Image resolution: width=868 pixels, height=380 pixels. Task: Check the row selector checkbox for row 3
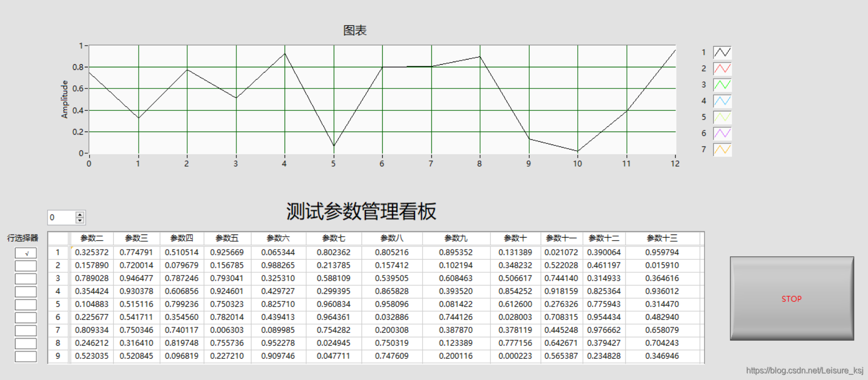pos(26,279)
